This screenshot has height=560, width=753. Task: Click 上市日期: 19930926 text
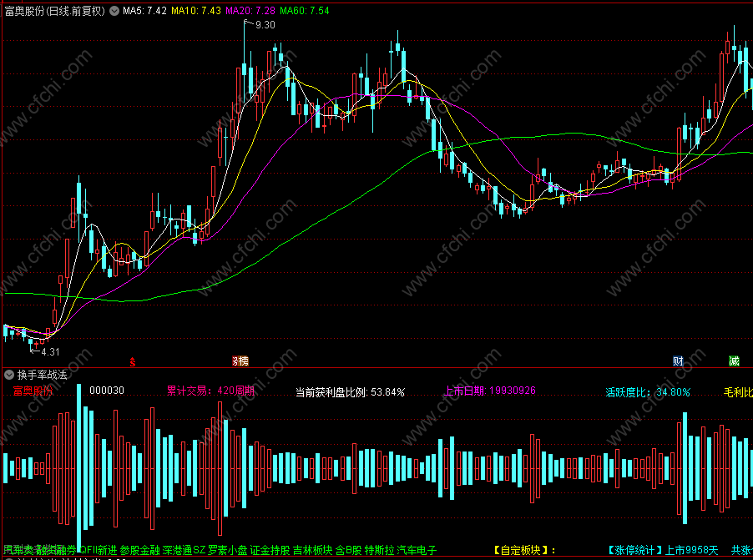[489, 391]
